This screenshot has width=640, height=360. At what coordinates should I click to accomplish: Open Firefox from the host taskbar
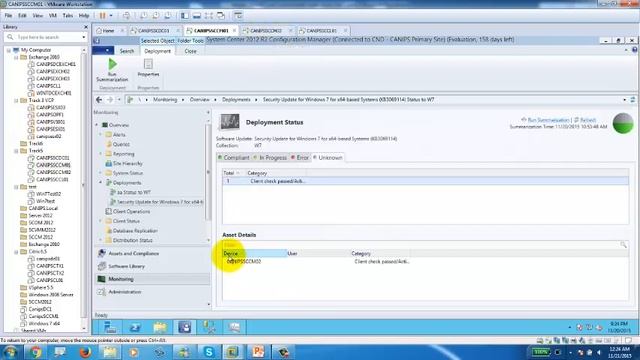pos(85,352)
